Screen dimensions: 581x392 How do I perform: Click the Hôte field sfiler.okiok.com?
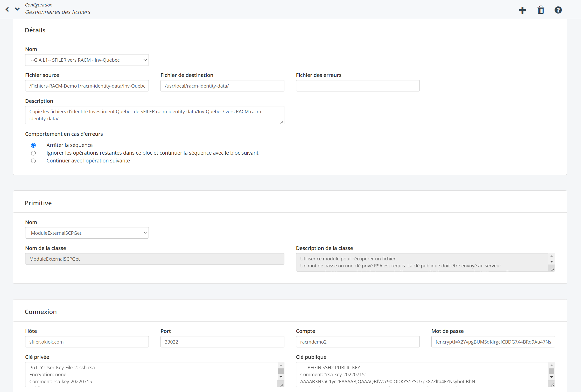87,342
